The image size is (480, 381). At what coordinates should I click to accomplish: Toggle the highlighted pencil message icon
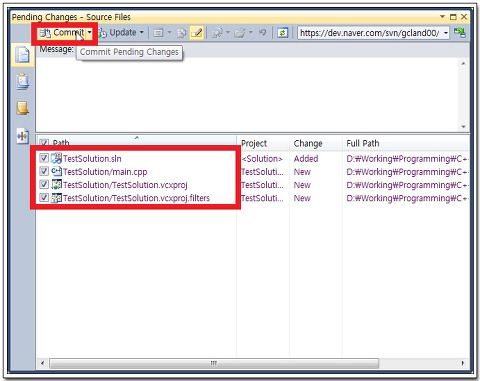[197, 33]
